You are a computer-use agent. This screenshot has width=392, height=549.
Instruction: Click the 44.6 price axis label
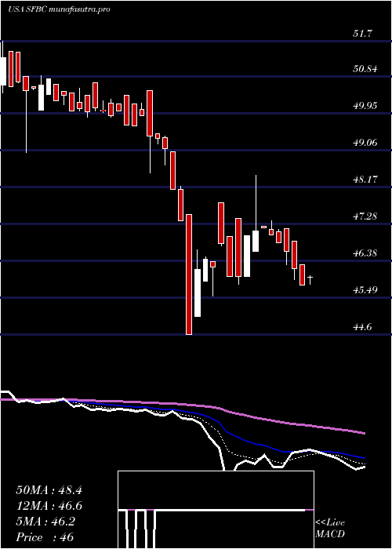point(362,327)
